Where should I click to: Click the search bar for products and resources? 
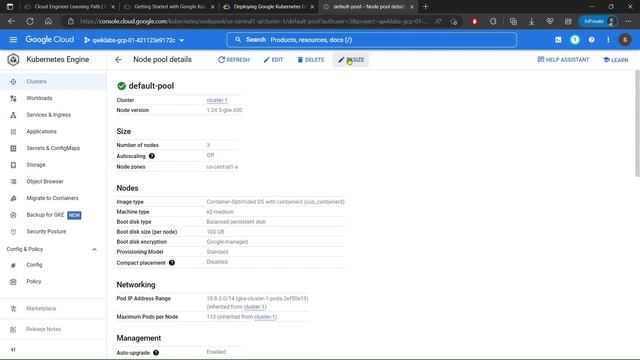coord(371,40)
